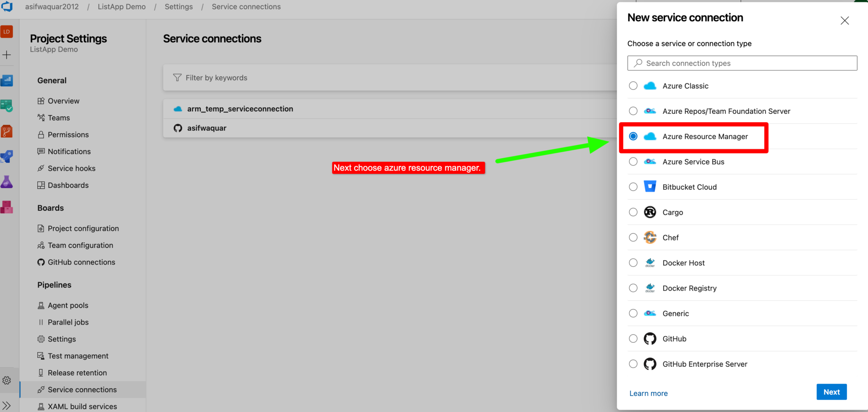The image size is (868, 412).
Task: Open GitHub connections in the settings sidebar
Action: 81,262
